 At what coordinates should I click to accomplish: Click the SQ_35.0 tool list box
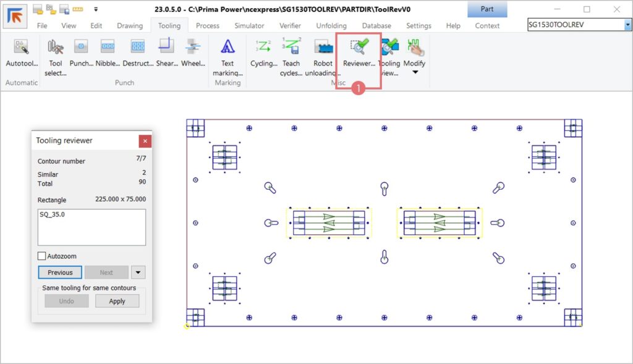tap(91, 227)
